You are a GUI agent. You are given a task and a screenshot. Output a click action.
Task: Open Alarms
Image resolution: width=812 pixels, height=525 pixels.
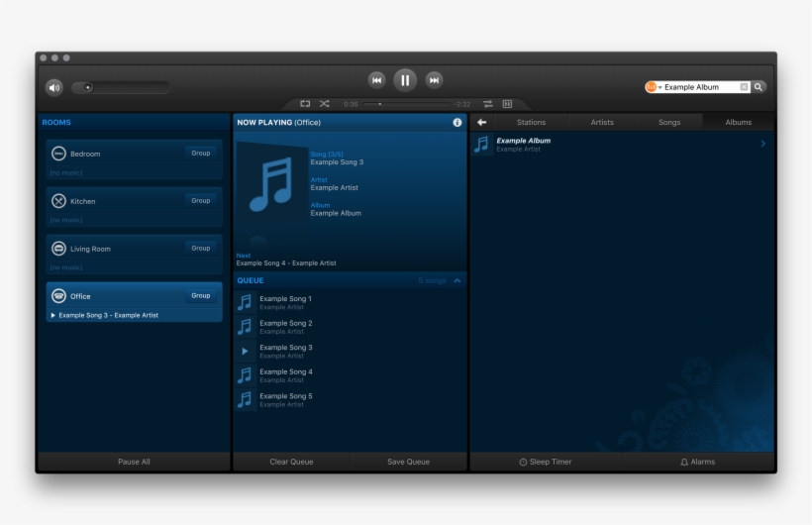697,462
